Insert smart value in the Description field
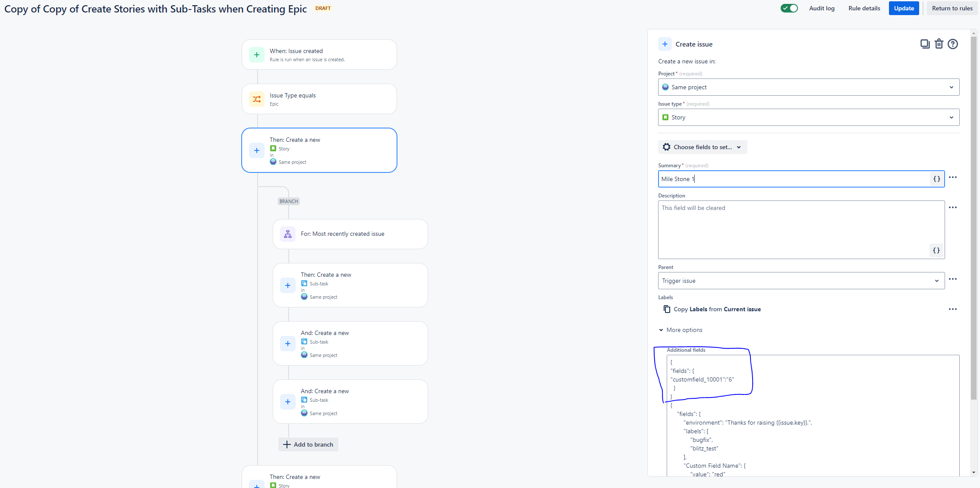This screenshot has height=488, width=980. (936, 250)
